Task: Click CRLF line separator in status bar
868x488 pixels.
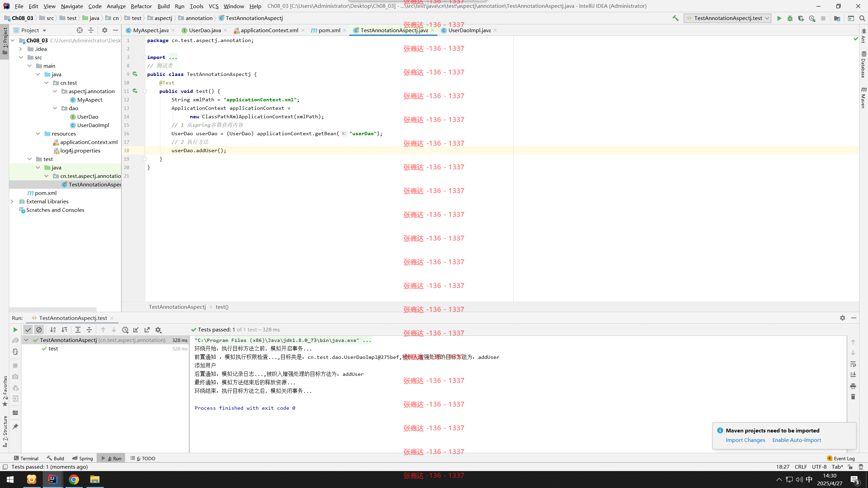Action: 801,467
